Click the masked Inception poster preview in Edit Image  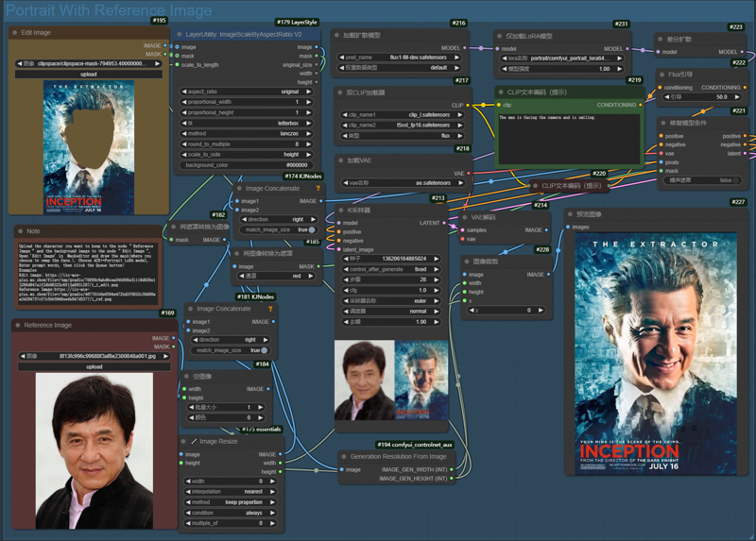[x=89, y=147]
